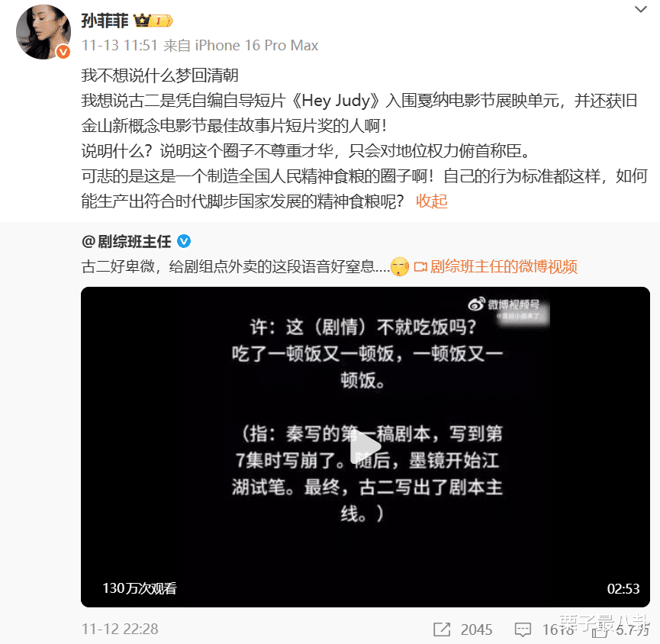Click the video camera icon before 微博视频
Viewport: 660px width, 644px height.
(x=420, y=267)
